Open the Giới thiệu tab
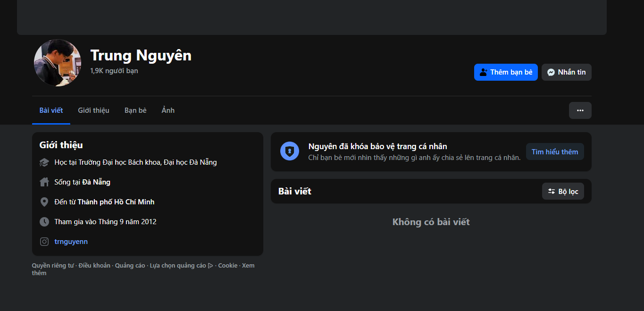This screenshot has width=644, height=311. click(x=93, y=110)
